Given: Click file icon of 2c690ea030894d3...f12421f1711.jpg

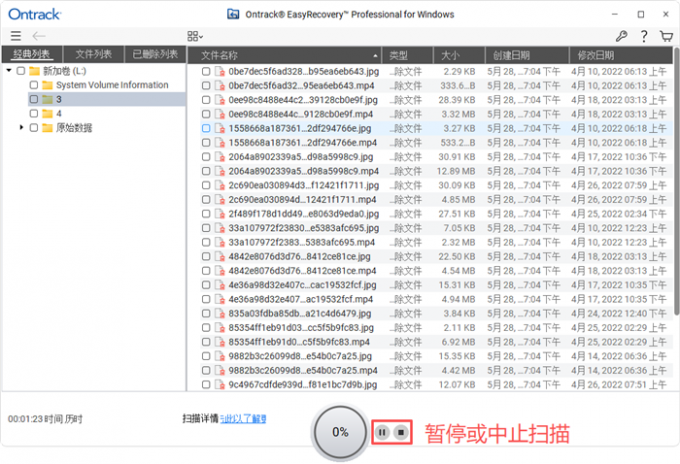Looking at the screenshot, I should (x=220, y=186).
